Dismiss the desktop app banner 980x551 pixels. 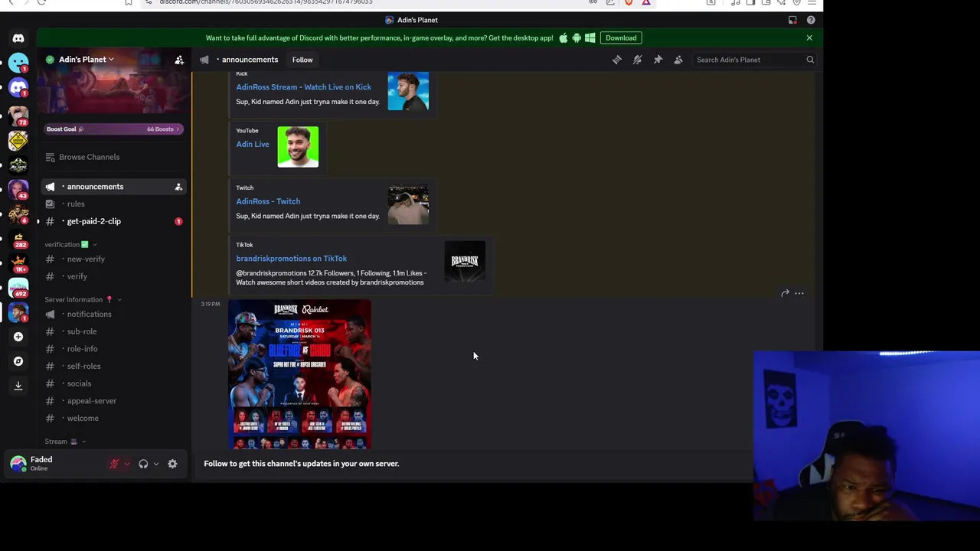click(809, 37)
